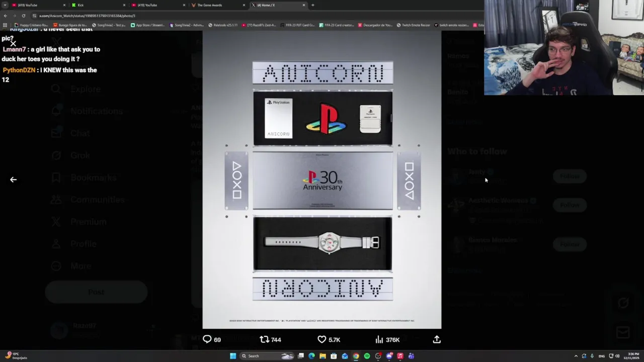This screenshot has width=644, height=362.
Task: Go back in browser history
Action: coord(5,16)
